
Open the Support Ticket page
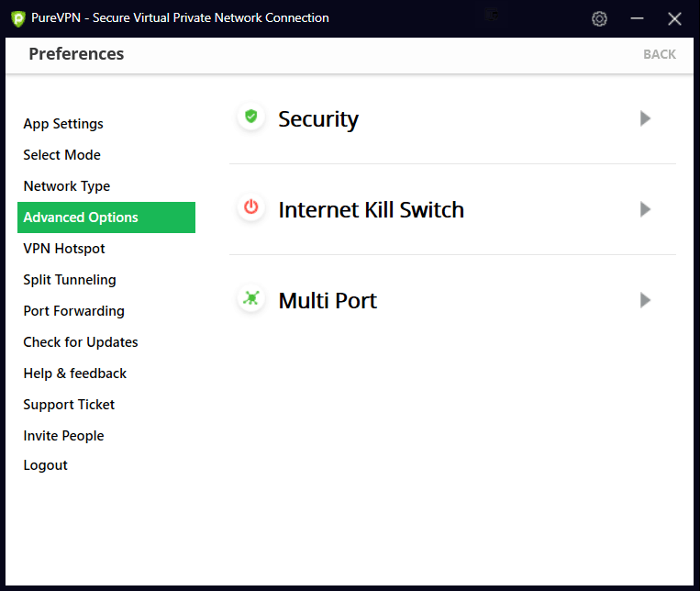click(x=69, y=405)
